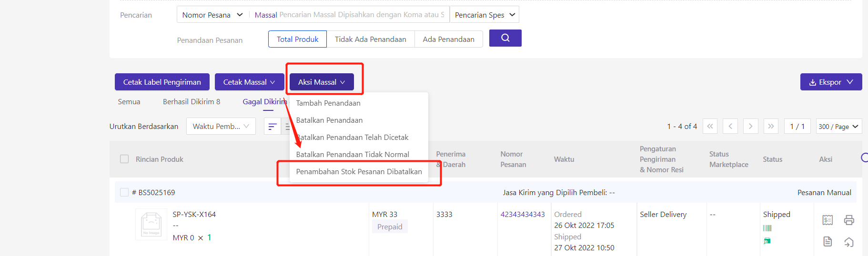This screenshot has width=868, height=256.
Task: Click the receipt icon in order row
Action: [x=828, y=220]
